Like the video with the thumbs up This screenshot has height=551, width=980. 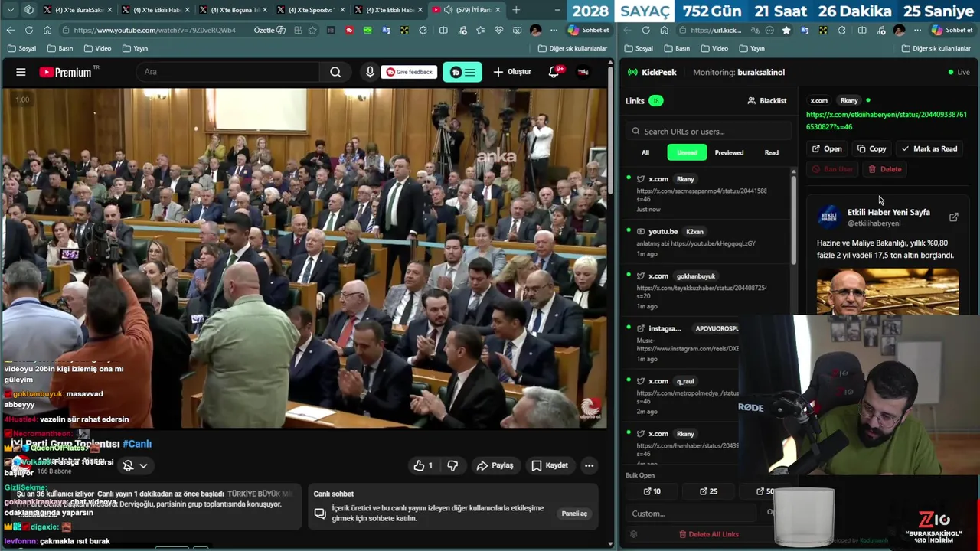[423, 465]
